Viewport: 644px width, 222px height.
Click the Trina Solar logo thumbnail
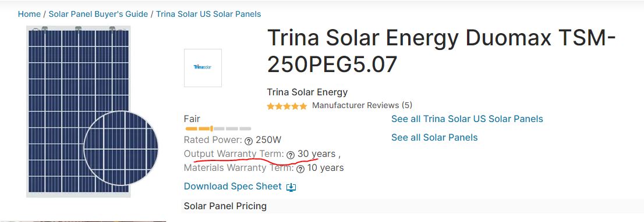203,68
